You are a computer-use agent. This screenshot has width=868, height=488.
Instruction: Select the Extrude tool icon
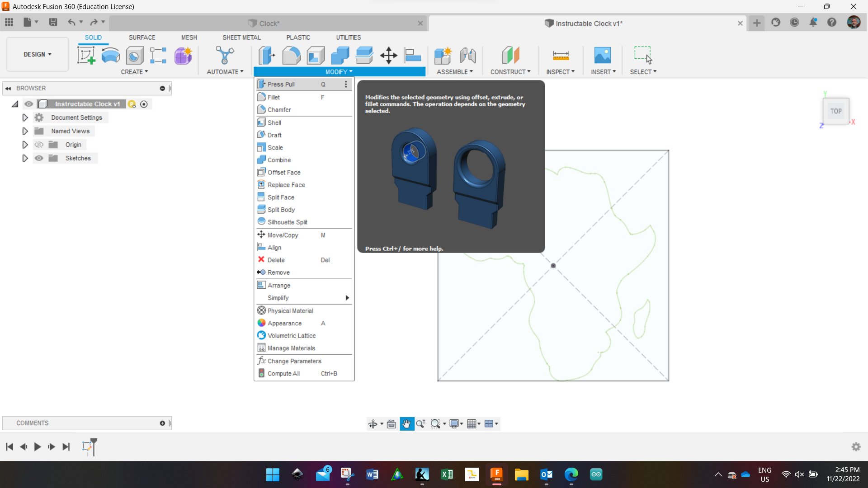click(110, 56)
